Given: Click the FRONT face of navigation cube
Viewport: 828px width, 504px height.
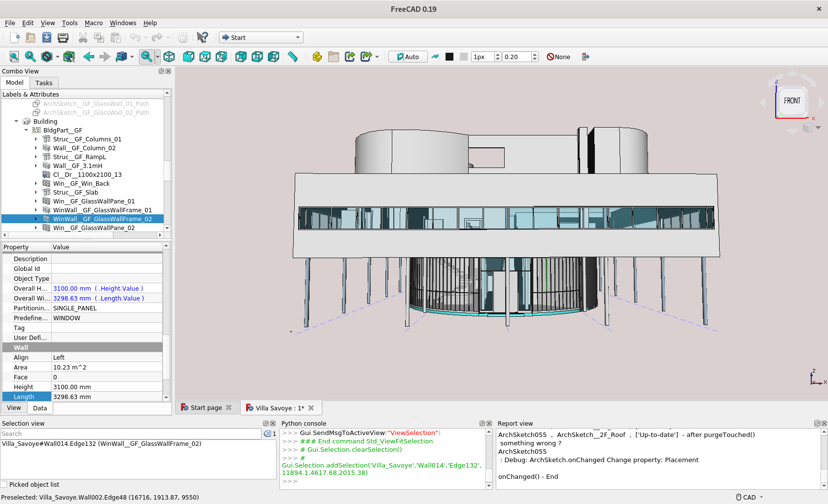Looking at the screenshot, I should pos(793,101).
